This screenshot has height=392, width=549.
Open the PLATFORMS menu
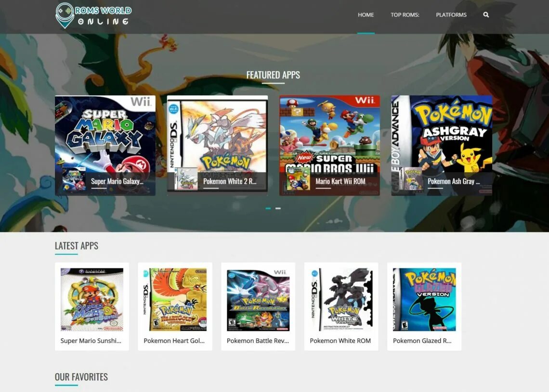451,15
